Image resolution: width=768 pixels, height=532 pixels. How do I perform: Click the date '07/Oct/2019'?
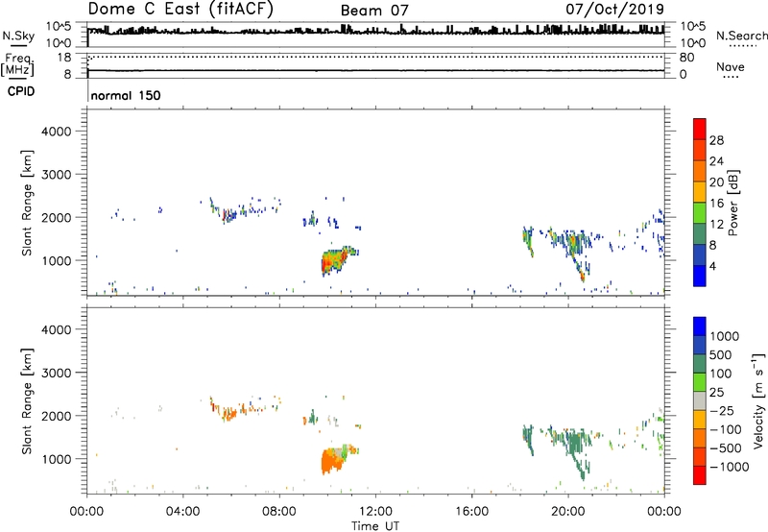tap(614, 9)
